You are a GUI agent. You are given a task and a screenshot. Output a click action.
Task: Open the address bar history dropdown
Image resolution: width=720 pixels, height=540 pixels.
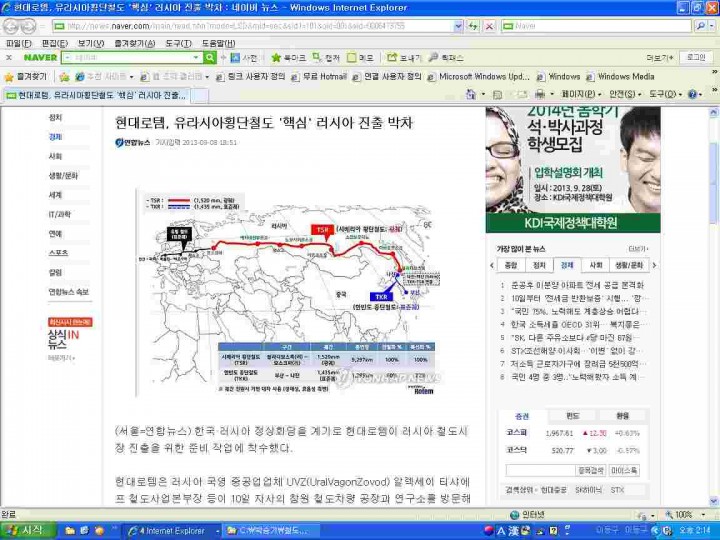(458, 26)
